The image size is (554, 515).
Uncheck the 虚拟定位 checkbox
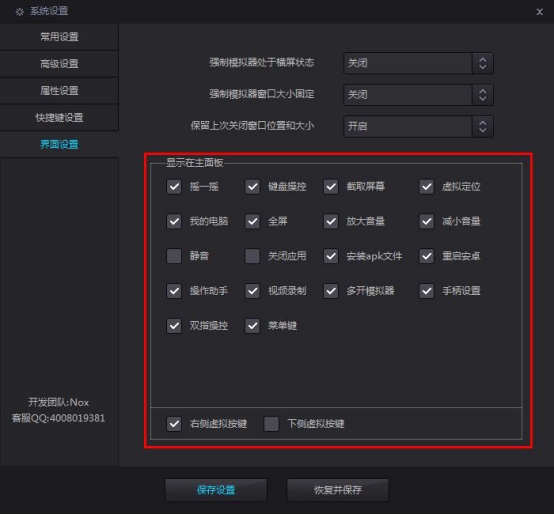coord(426,187)
